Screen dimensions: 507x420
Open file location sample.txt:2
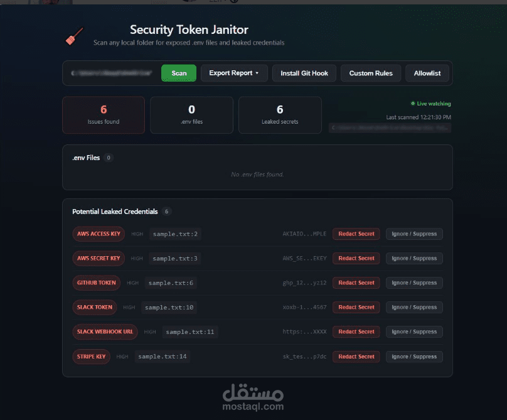tap(175, 234)
